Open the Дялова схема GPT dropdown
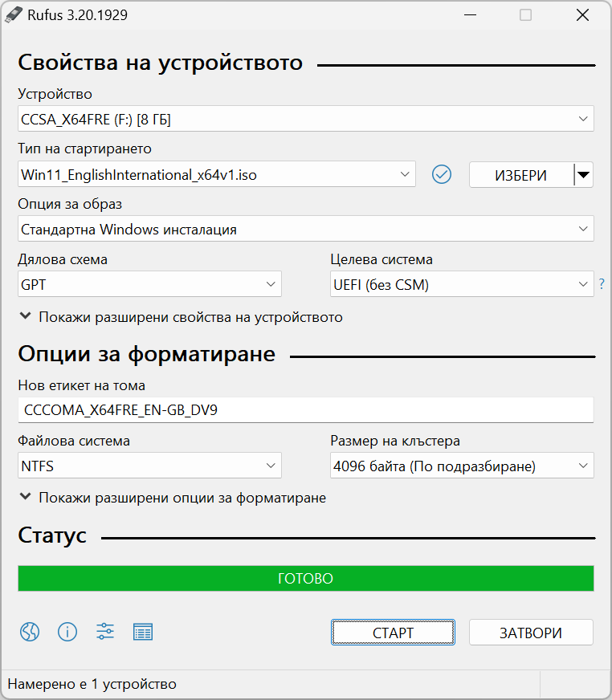Screen dimensions: 612x700 (x=149, y=284)
